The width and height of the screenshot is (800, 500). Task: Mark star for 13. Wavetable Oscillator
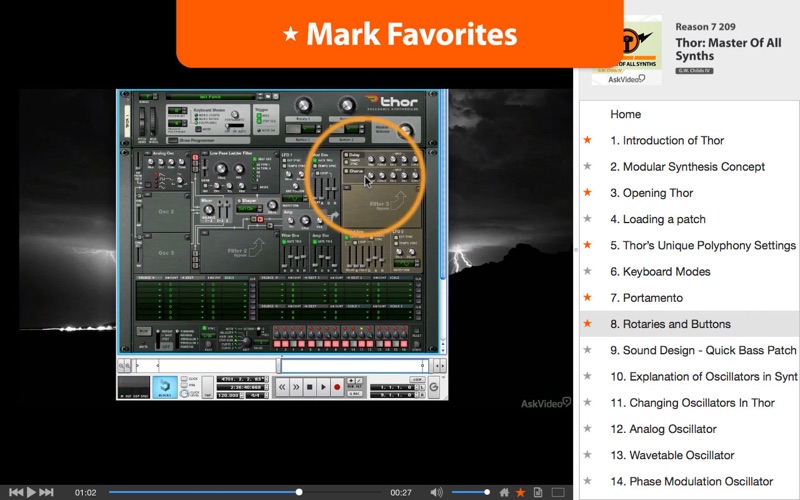[588, 455]
